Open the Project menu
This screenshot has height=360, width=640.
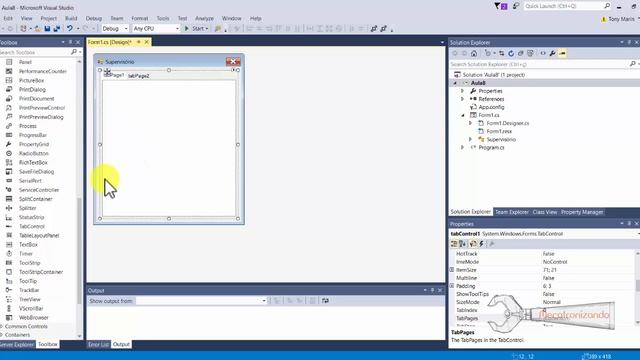(x=49, y=18)
